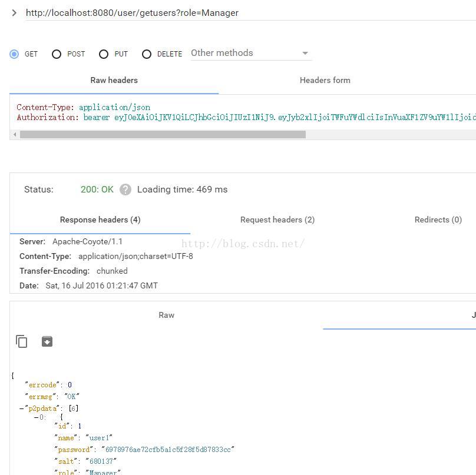Click the copy response to clipboard icon
Screen dimensions: 476x475
click(22, 341)
